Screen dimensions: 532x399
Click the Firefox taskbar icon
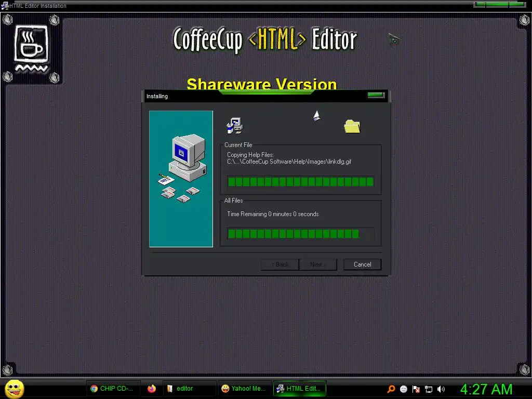point(152,389)
